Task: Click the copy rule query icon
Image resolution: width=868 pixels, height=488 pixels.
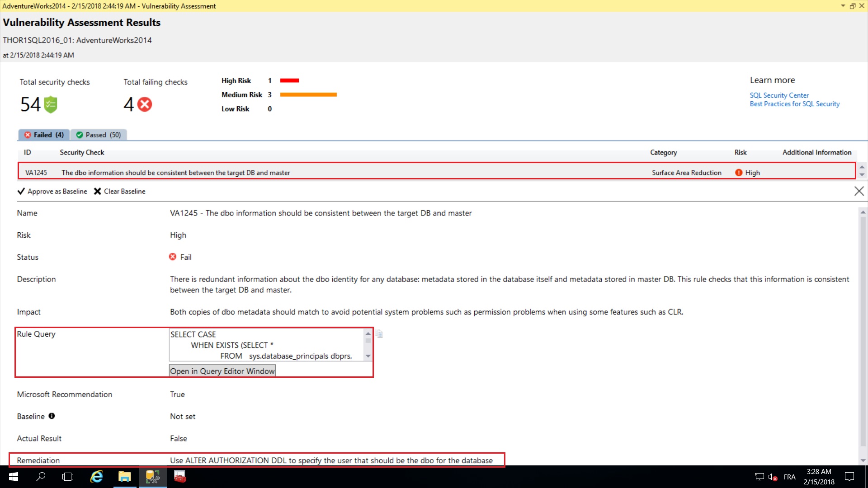Action: (x=379, y=334)
